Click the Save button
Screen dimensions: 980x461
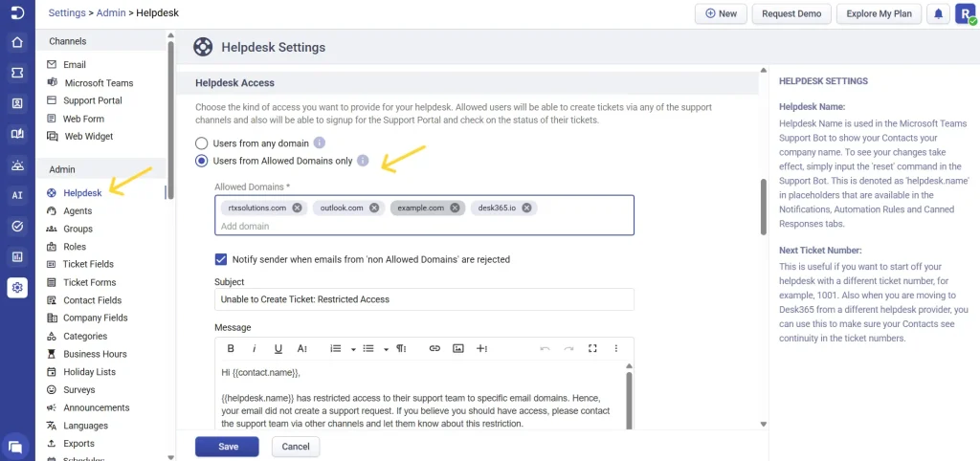tap(228, 447)
